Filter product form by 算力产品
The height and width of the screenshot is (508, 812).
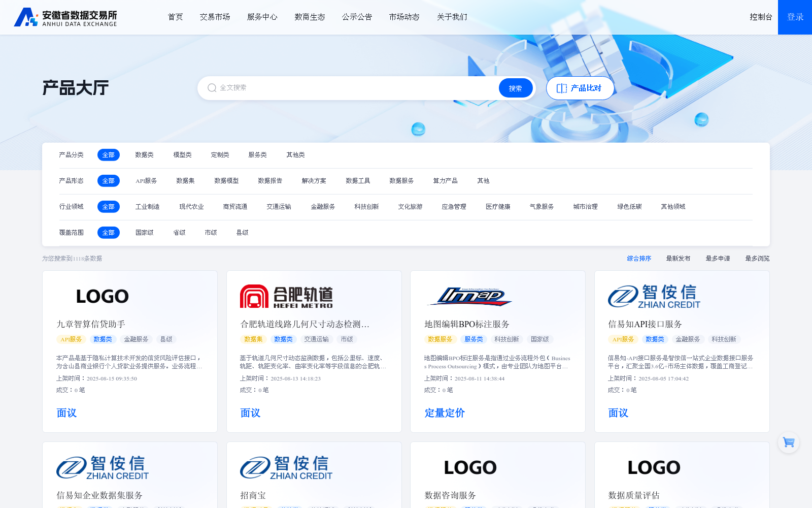(446, 181)
